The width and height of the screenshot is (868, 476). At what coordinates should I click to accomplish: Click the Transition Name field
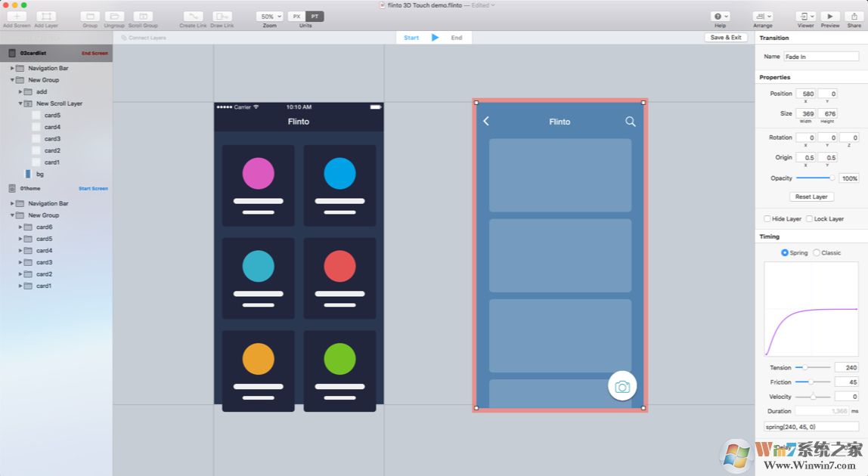pyautogui.click(x=821, y=57)
